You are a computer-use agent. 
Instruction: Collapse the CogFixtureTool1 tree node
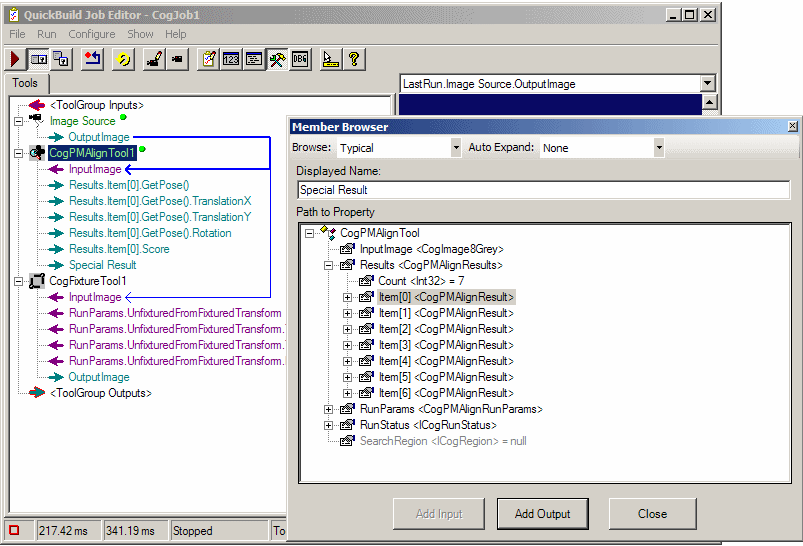click(18, 281)
